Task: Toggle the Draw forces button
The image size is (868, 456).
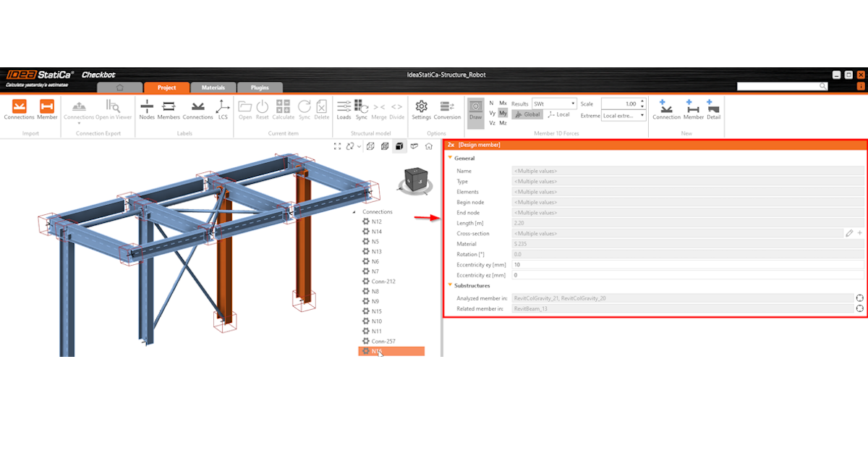Action: tap(475, 109)
